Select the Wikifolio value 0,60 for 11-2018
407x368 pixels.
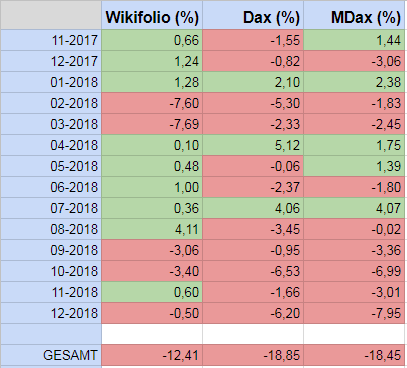point(152,292)
